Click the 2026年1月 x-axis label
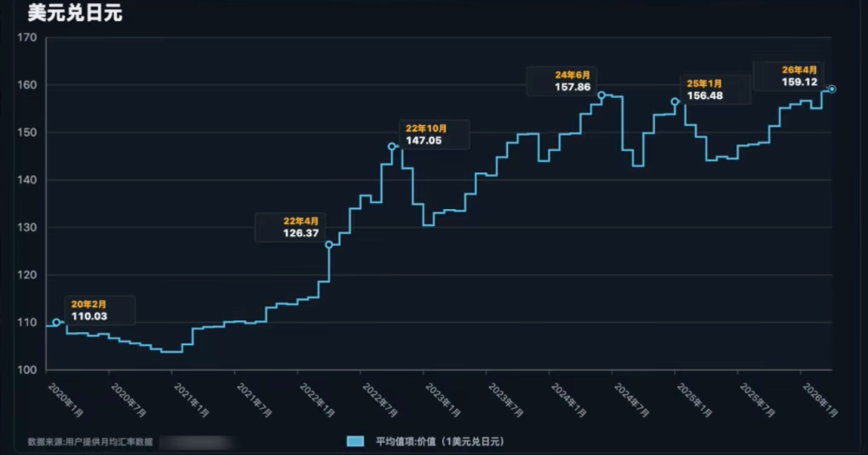Screen dimensions: 868x455 point(821,400)
